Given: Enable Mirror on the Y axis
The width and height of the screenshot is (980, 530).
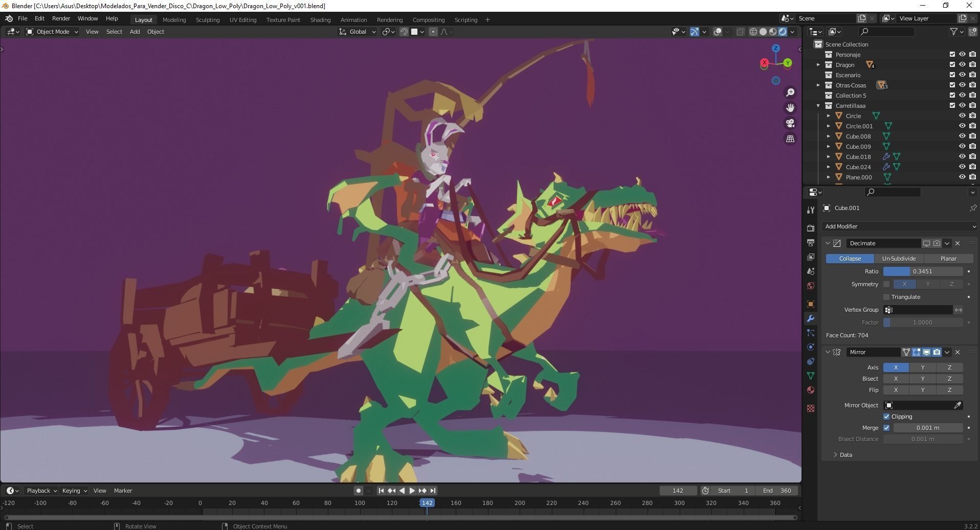Looking at the screenshot, I should click(x=923, y=367).
